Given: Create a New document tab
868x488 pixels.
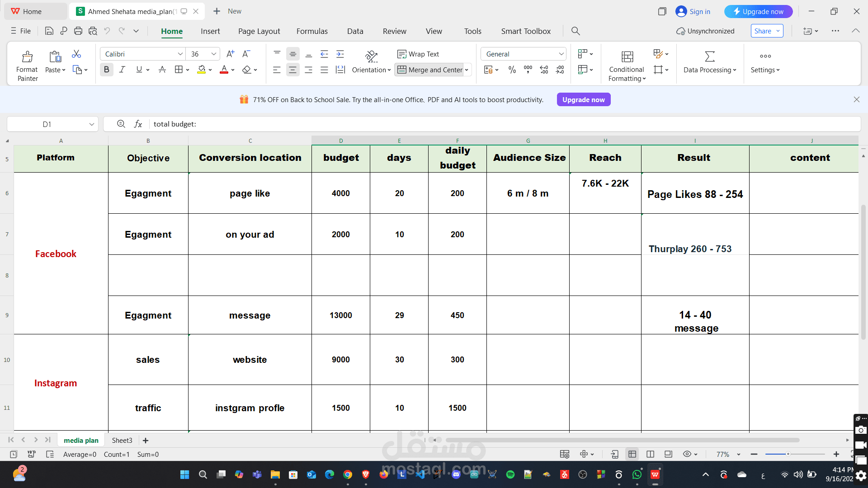Looking at the screenshot, I should [x=227, y=11].
